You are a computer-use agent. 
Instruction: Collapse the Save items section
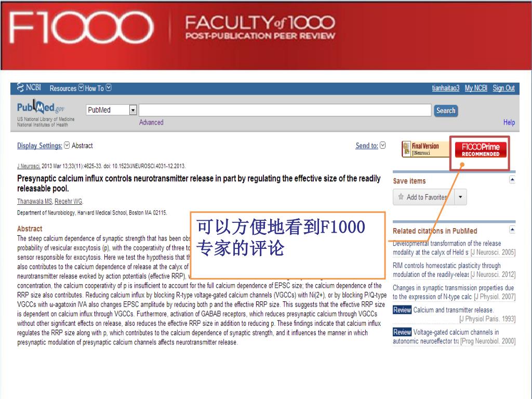[512, 180]
